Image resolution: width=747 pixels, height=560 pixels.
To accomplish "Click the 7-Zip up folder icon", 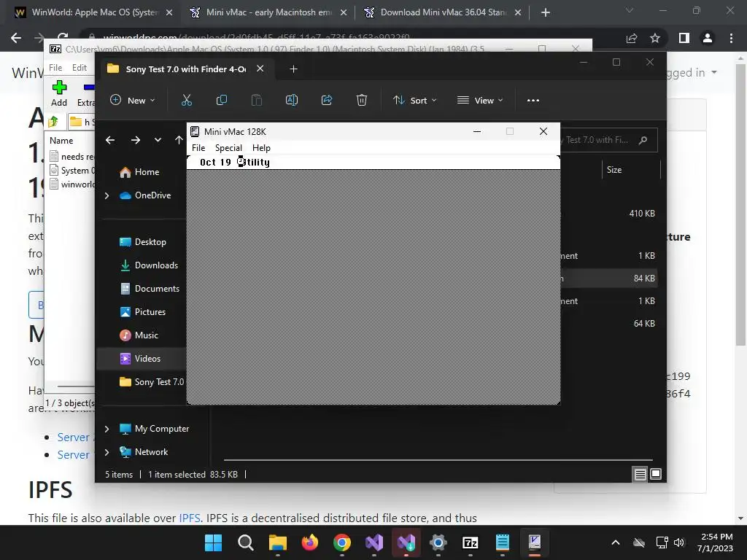I will coord(53,122).
